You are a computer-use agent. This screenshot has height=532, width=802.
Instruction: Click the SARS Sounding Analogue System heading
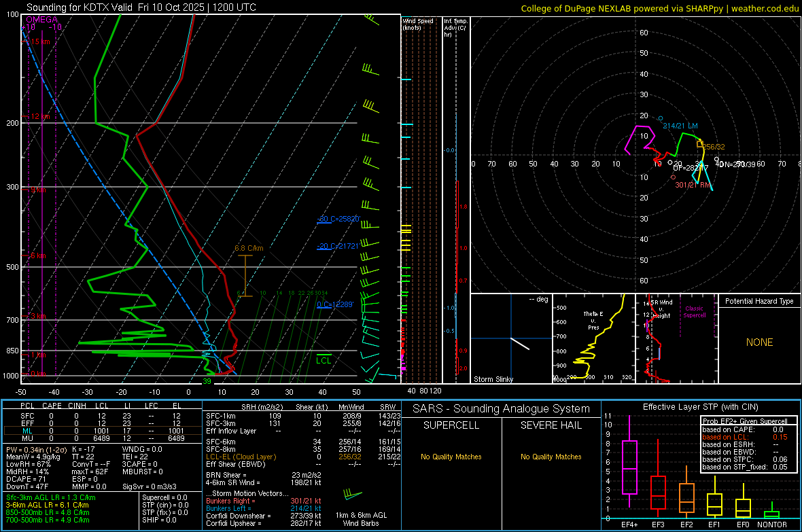[502, 409]
